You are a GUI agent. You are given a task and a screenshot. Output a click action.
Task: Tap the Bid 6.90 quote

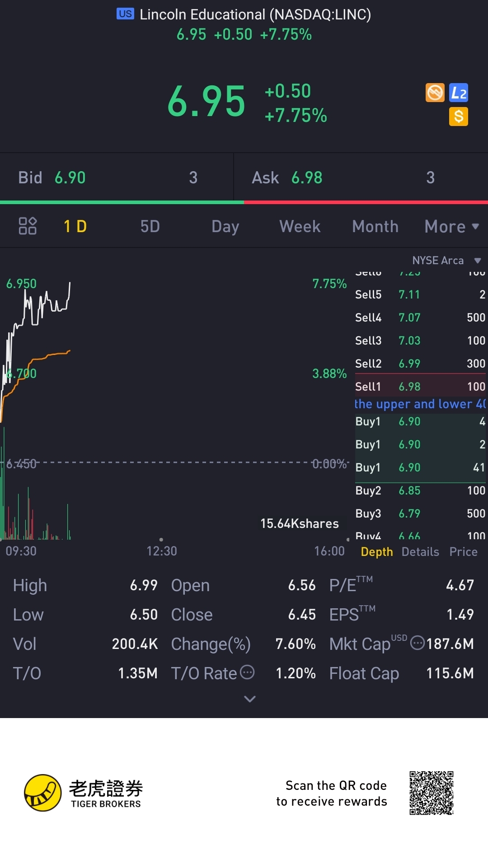tap(117, 177)
